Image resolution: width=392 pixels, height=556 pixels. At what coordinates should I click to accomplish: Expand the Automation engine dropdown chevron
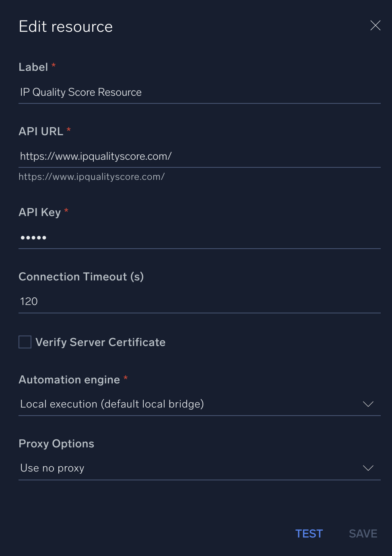[368, 404]
